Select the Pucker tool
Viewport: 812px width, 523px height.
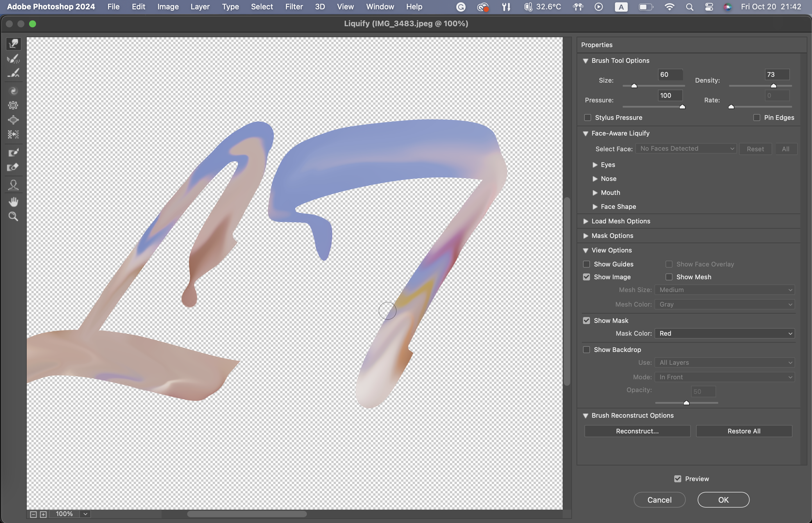pyautogui.click(x=14, y=105)
